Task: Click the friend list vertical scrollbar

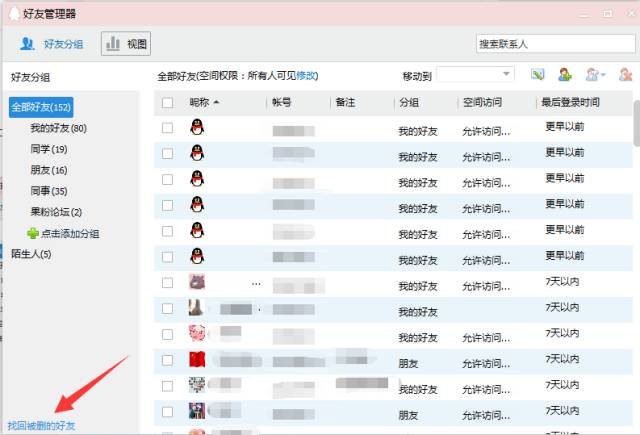Action: (636, 122)
